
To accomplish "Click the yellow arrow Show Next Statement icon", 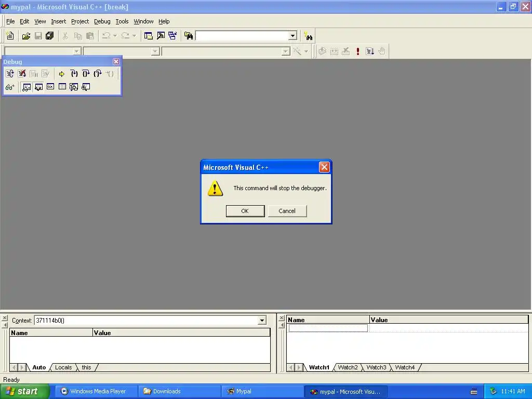I will (x=61, y=74).
